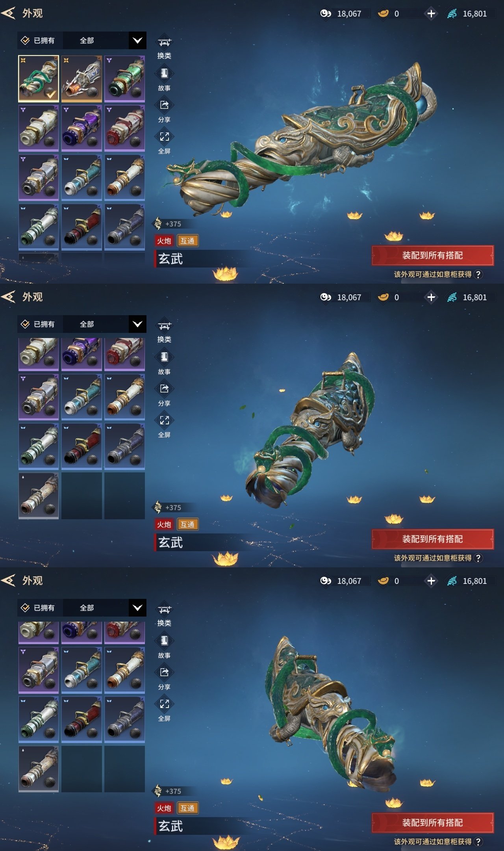Viewport: 504px width, 851px height.
Task: Expand the 全部 dropdown arrow in bottom screen
Action: (137, 608)
